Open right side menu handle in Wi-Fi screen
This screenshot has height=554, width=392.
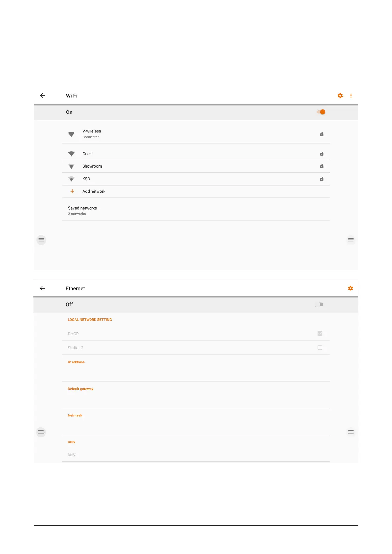(x=351, y=240)
